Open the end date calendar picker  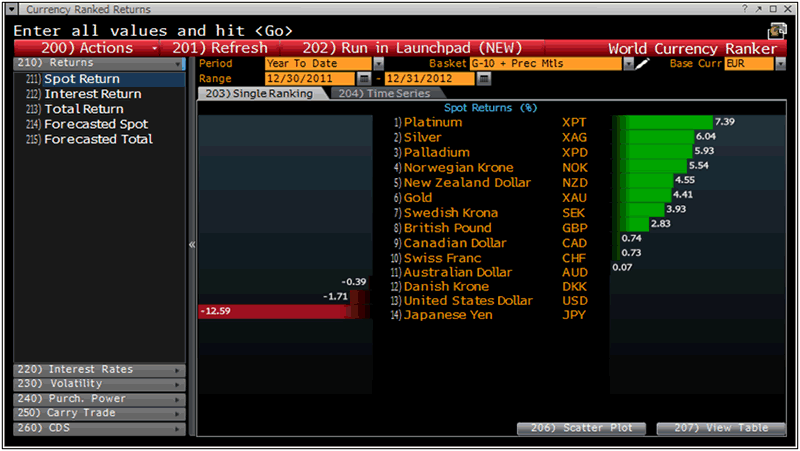pos(484,78)
